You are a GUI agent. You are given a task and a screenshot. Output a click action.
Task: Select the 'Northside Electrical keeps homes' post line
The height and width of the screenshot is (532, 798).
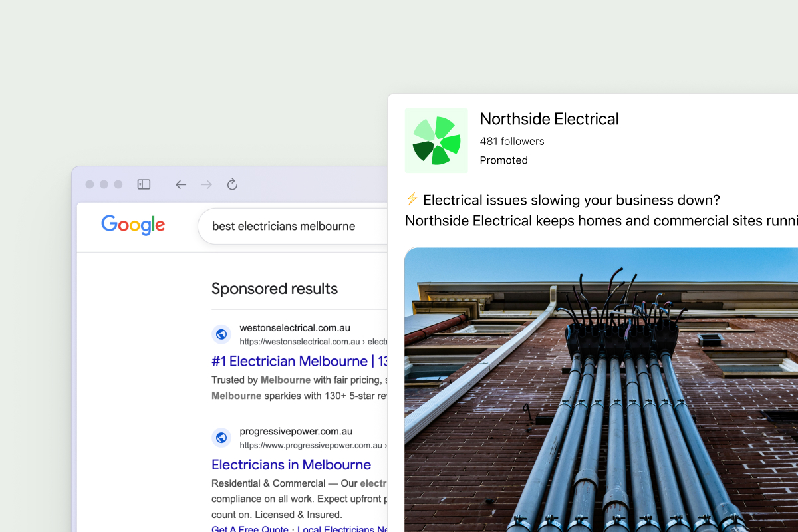pos(601,221)
